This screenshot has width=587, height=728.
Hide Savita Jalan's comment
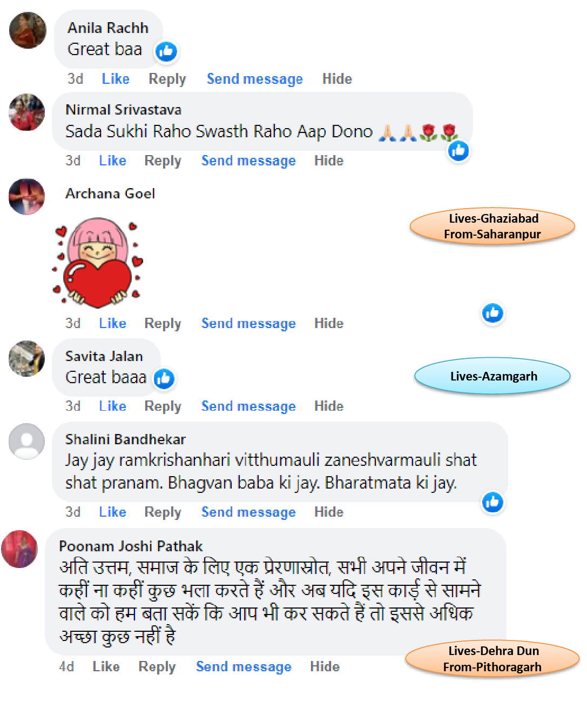click(x=329, y=406)
